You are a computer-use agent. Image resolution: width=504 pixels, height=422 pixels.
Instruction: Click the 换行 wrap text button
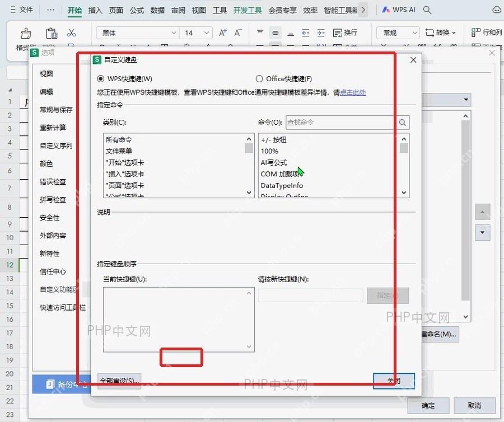(345, 33)
